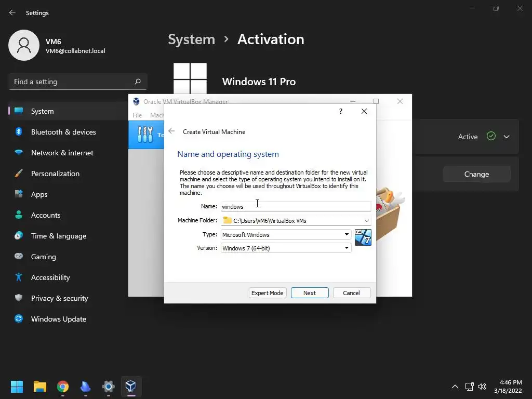Image resolution: width=532 pixels, height=399 pixels.
Task: Show hidden icons with the tray chevron
Action: [x=455, y=387]
